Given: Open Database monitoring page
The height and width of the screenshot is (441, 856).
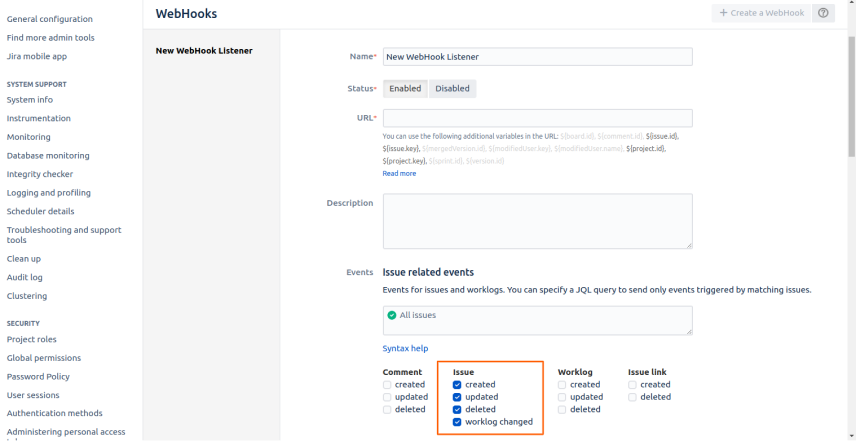Looking at the screenshot, I should click(x=48, y=156).
